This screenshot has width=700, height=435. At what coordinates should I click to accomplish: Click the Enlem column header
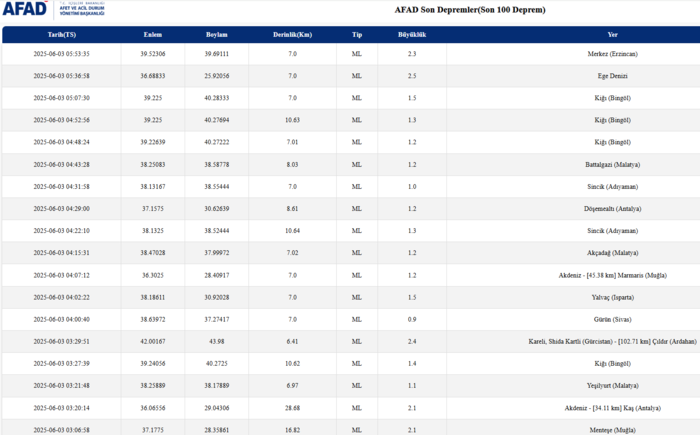[153, 35]
